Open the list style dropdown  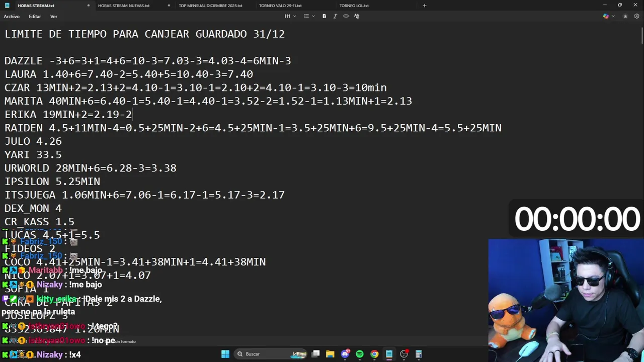pos(308,16)
